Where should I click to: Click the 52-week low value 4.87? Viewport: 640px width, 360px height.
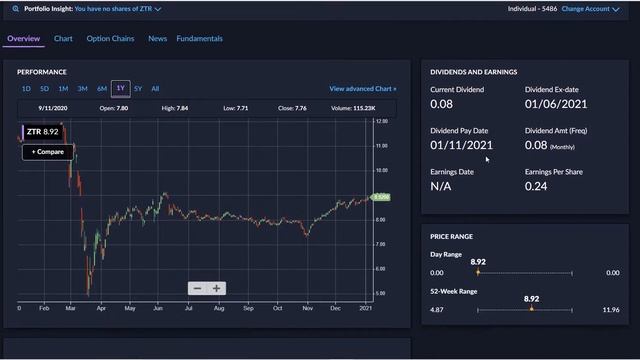pos(437,310)
